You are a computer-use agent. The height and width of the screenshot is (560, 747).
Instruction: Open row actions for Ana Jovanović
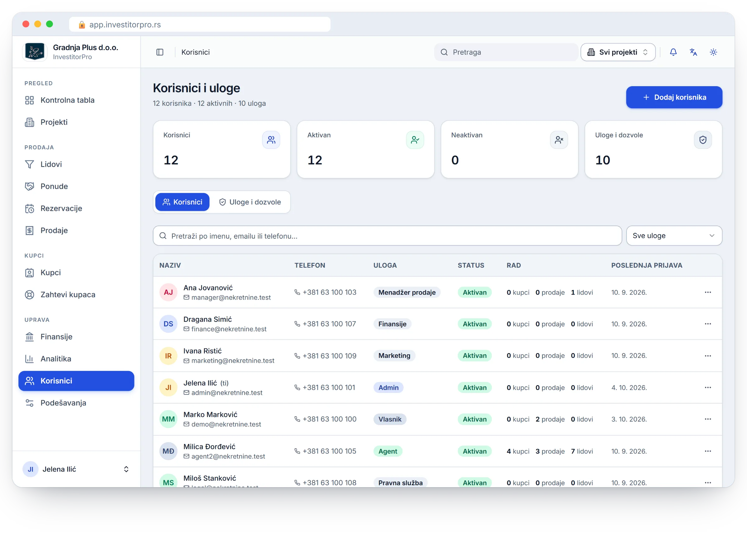(708, 292)
